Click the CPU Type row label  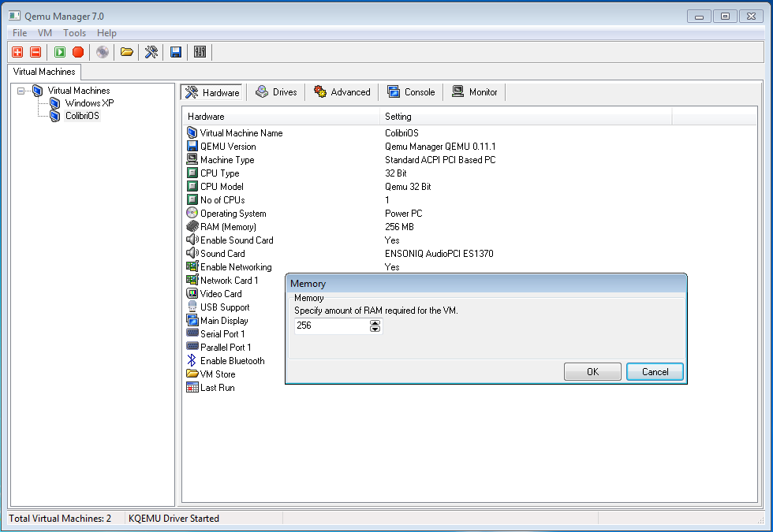pyautogui.click(x=220, y=173)
